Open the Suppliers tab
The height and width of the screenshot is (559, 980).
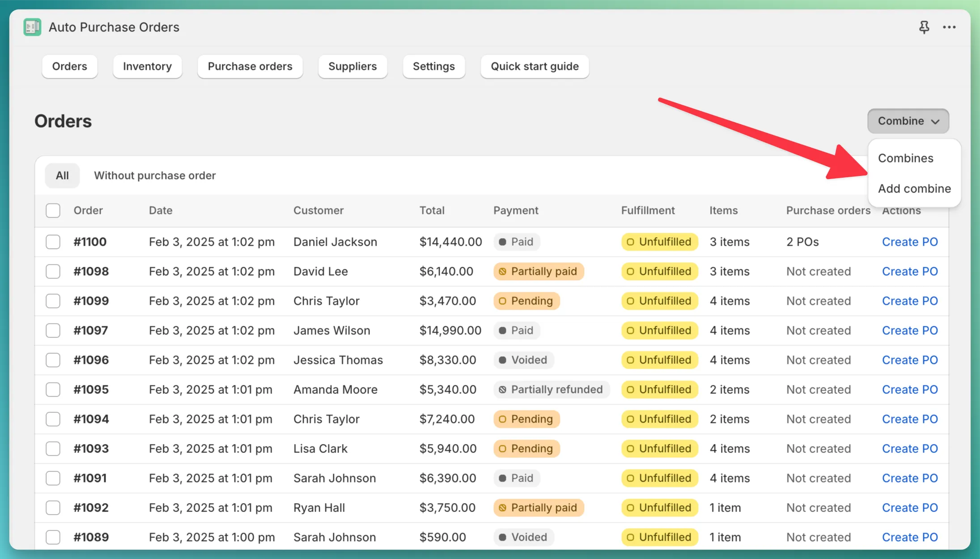[x=352, y=66]
